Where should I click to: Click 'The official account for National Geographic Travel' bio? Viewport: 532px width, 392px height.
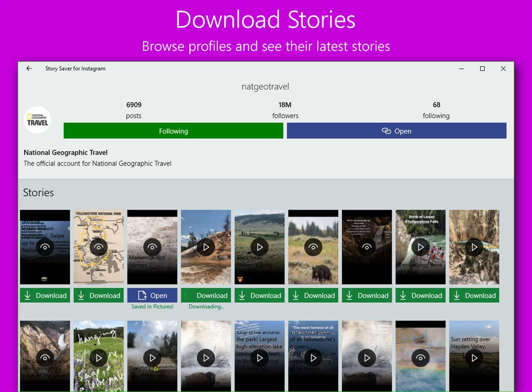tap(97, 164)
